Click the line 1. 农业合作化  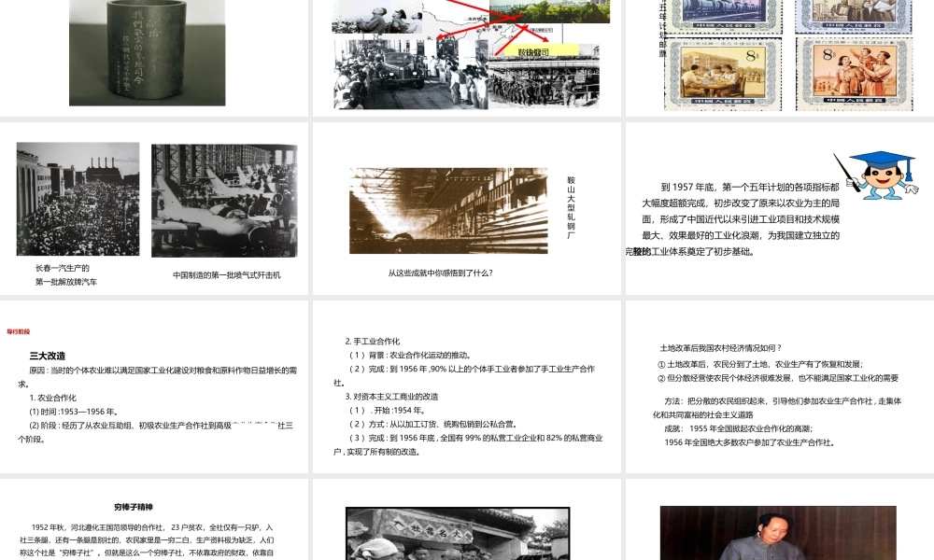click(x=52, y=398)
